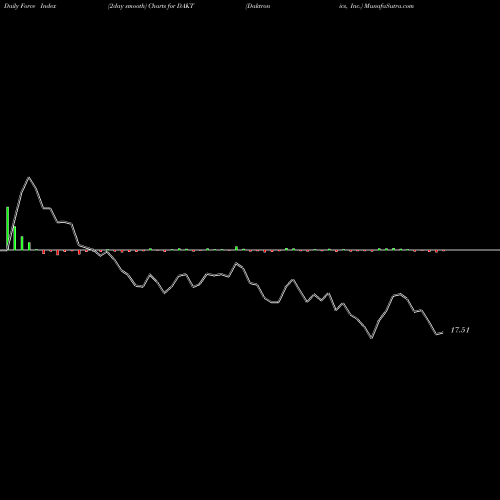
Task: Click the 17.51 value label
Action: pos(460,330)
